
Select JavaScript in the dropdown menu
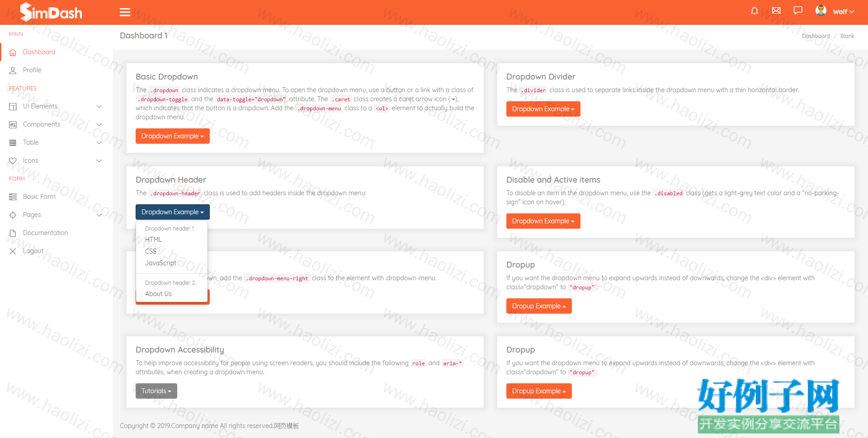[172, 263]
